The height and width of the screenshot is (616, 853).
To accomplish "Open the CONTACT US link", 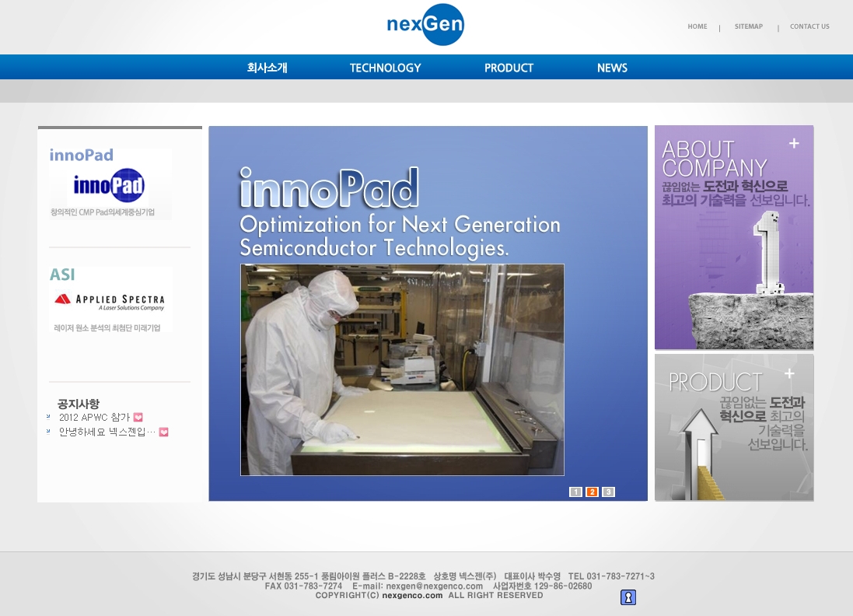I will [809, 26].
